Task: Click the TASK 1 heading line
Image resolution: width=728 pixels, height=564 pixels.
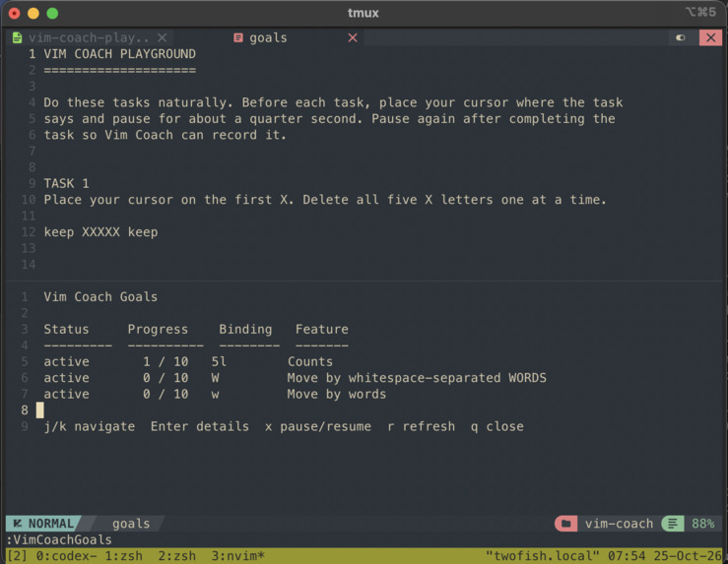Action: point(66,183)
